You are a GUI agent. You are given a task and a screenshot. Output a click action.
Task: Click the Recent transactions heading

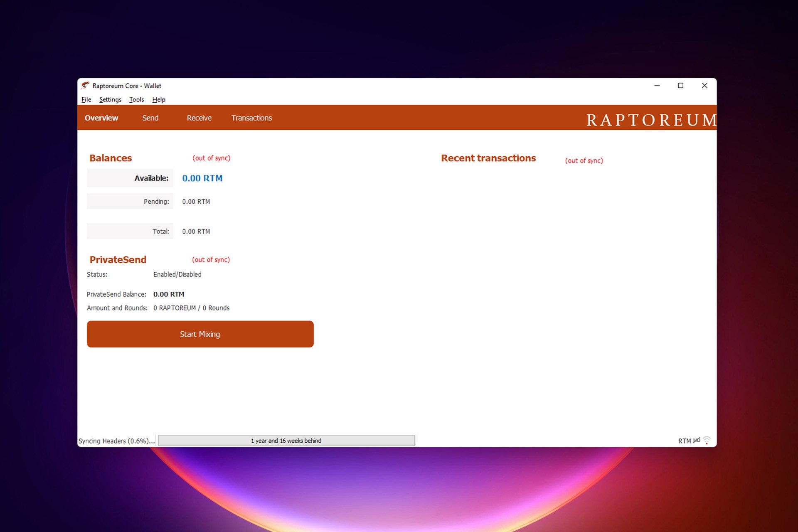pos(488,158)
